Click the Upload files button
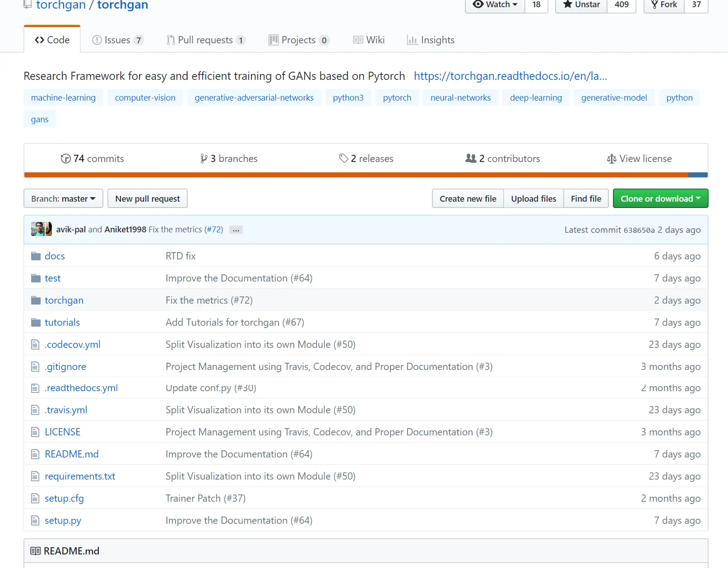The width and height of the screenshot is (728, 568). (533, 199)
